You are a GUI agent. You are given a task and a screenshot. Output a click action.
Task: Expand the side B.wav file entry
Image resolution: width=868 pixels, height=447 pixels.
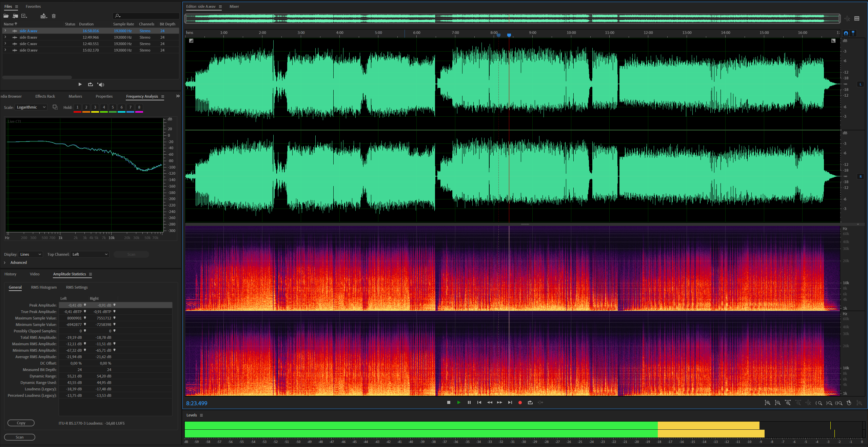[5, 37]
